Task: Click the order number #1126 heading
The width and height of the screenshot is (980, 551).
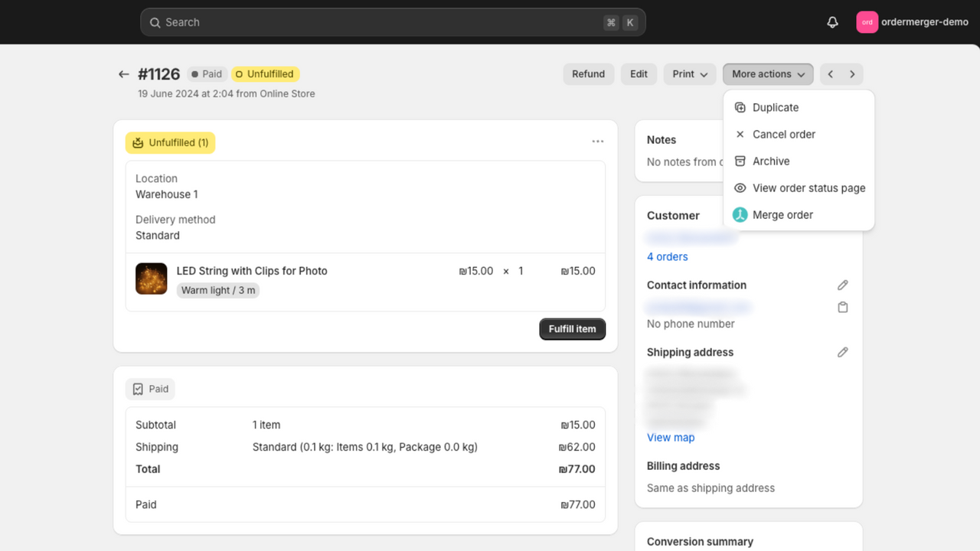Action: tap(158, 74)
